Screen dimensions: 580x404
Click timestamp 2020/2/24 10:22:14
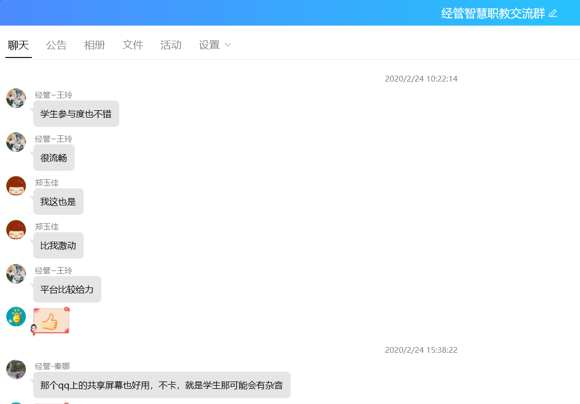421,79
